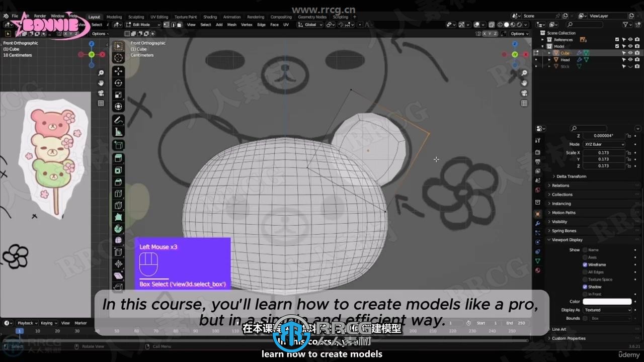Open the Display As Textured dropdown
Screen dimensions: 644x362
click(607, 310)
